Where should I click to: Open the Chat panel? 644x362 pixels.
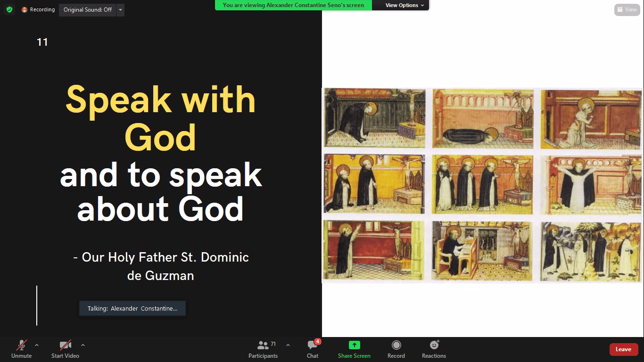click(313, 349)
